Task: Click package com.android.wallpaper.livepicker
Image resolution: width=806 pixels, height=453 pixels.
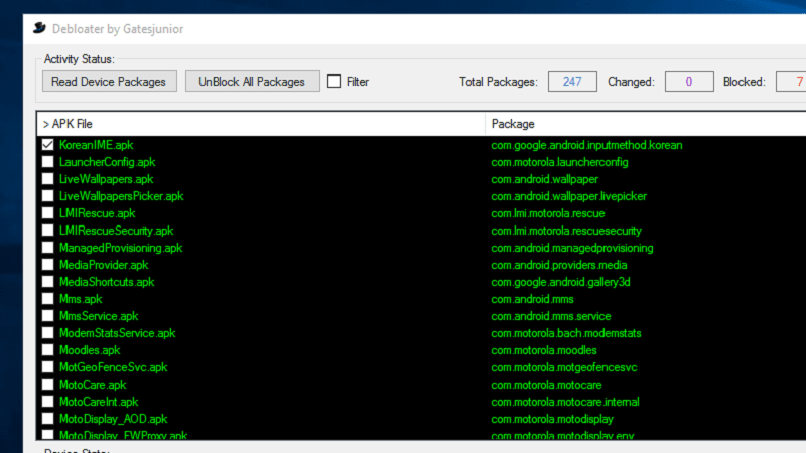Action: point(569,196)
